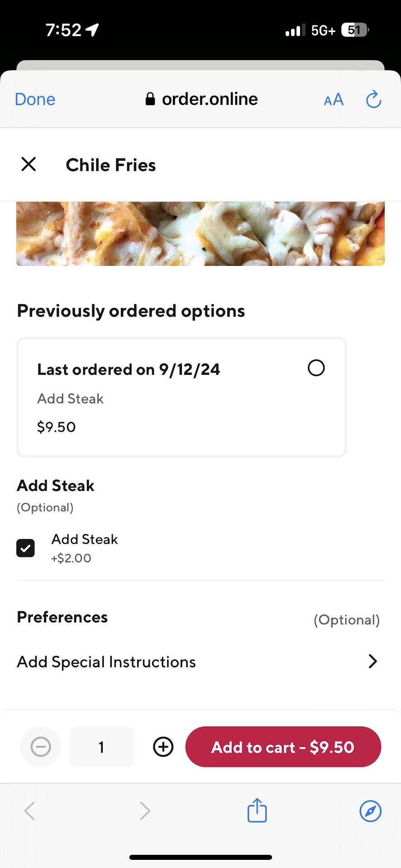Tap the Add Steak +$2.00 option label
Image resolution: width=401 pixels, height=868 pixels.
tap(85, 547)
